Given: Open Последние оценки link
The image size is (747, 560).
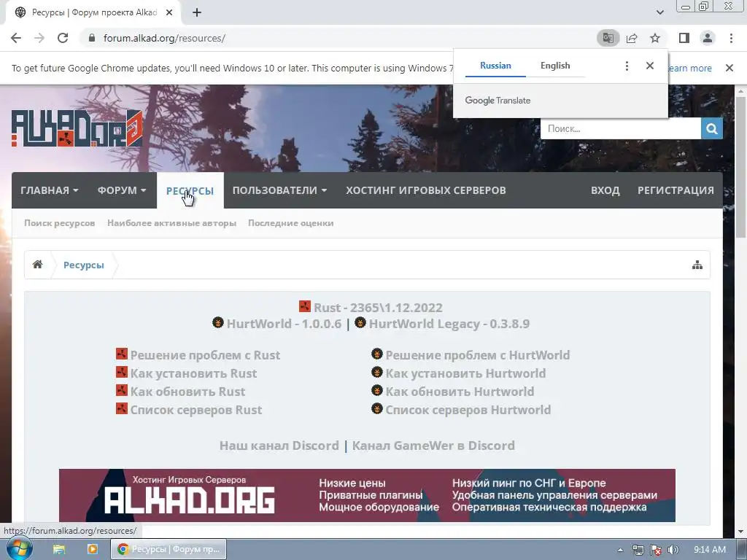Looking at the screenshot, I should pos(290,223).
